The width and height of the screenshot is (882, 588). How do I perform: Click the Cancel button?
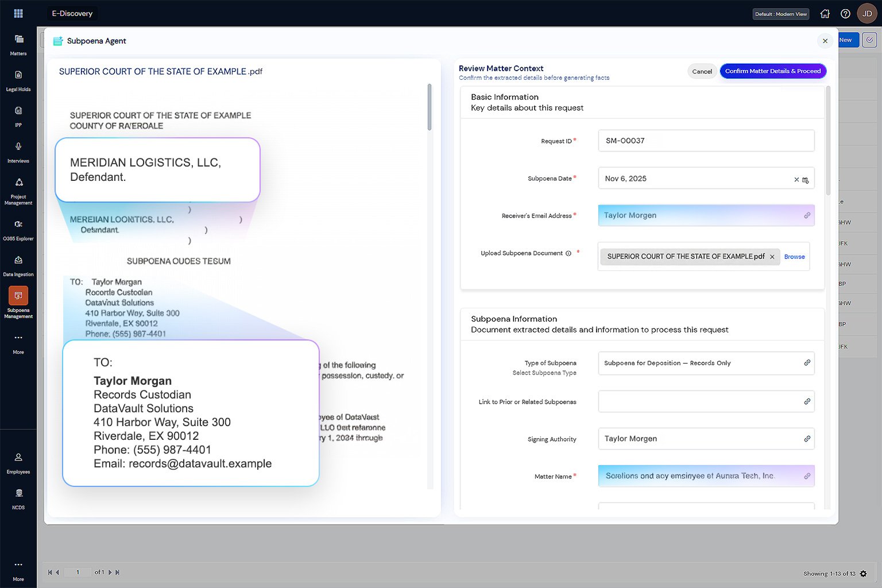[702, 71]
